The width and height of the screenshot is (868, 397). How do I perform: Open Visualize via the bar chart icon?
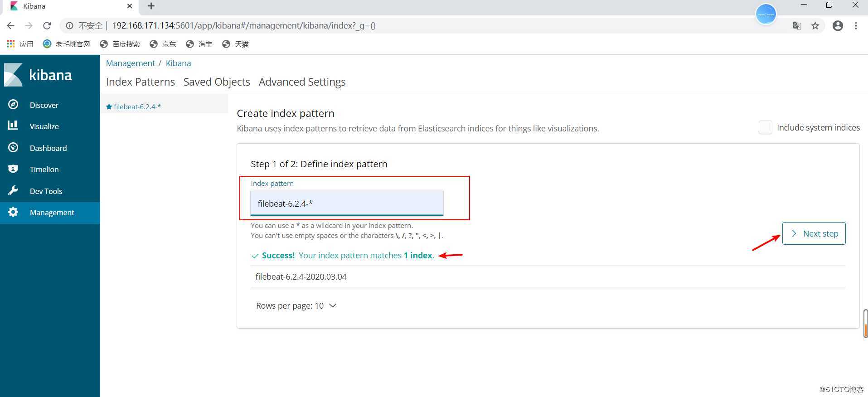[x=13, y=126]
